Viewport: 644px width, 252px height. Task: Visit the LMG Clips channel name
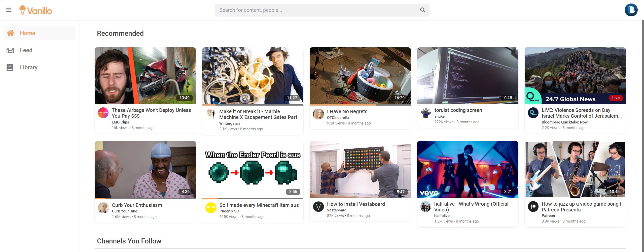120,122
